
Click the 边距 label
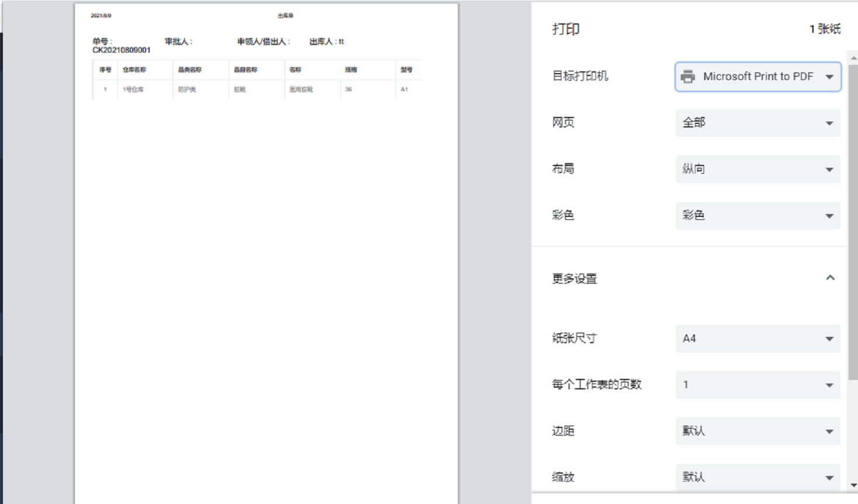tap(563, 430)
